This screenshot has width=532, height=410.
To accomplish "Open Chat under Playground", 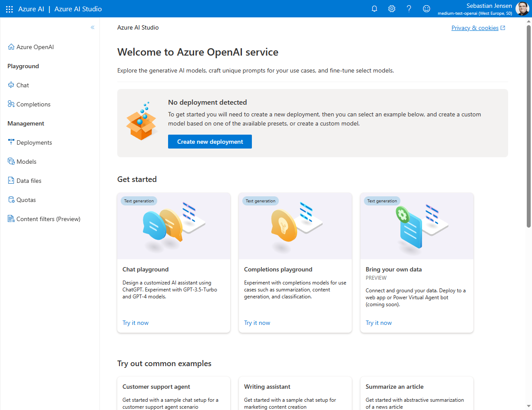I will click(23, 85).
